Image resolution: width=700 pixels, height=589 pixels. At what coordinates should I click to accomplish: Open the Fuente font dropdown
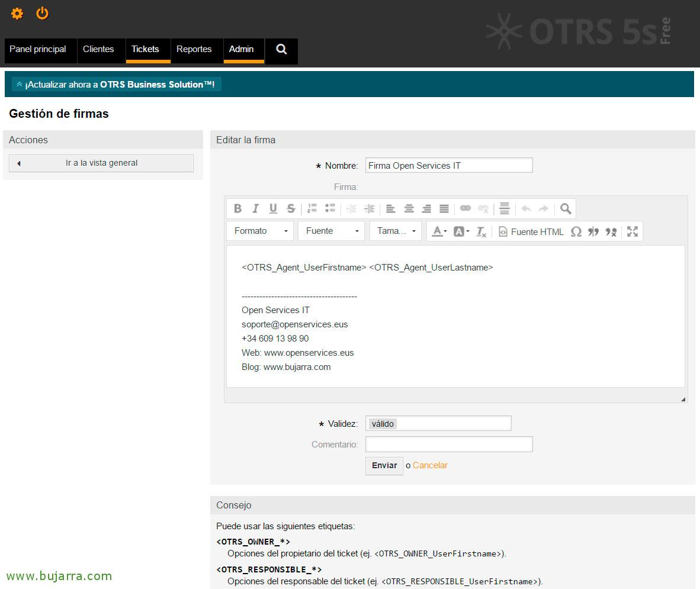(x=332, y=231)
